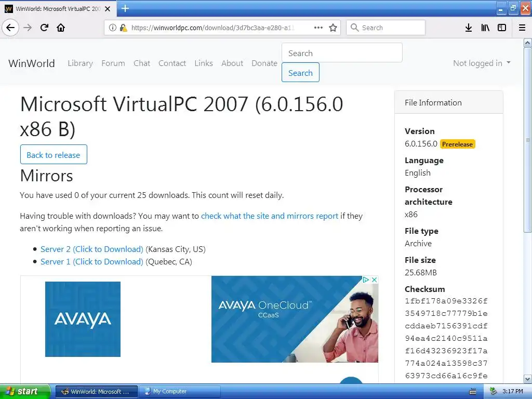Click the page scrollbar down arrow

(528, 379)
